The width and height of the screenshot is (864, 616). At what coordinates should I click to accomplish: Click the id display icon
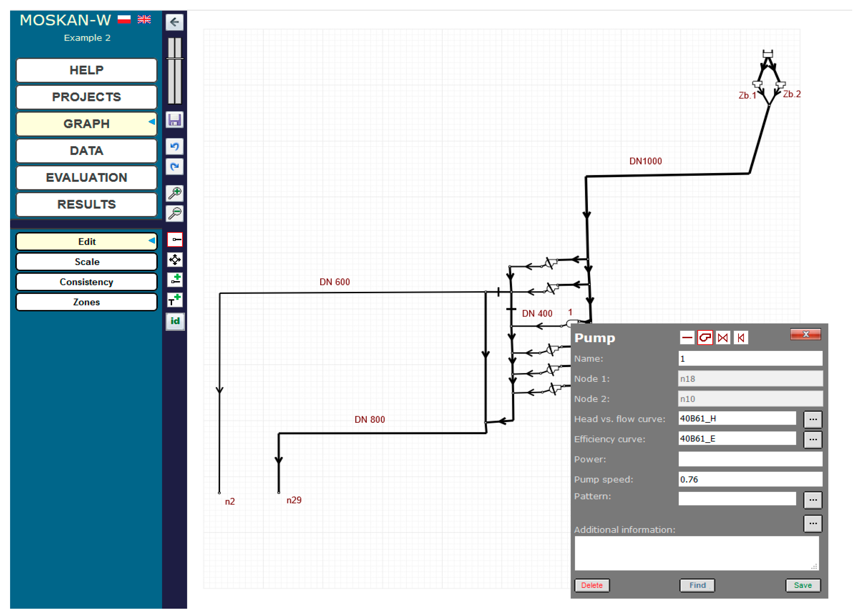[x=175, y=322]
